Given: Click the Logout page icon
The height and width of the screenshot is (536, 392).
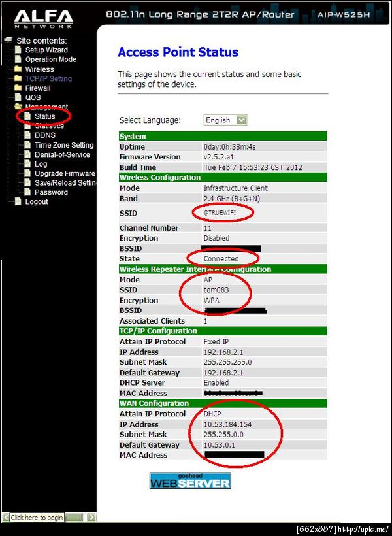Looking at the screenshot, I should 18,202.
